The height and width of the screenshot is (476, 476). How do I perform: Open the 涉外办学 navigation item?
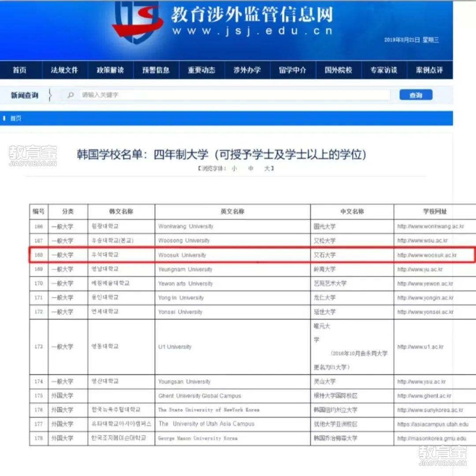(x=247, y=70)
